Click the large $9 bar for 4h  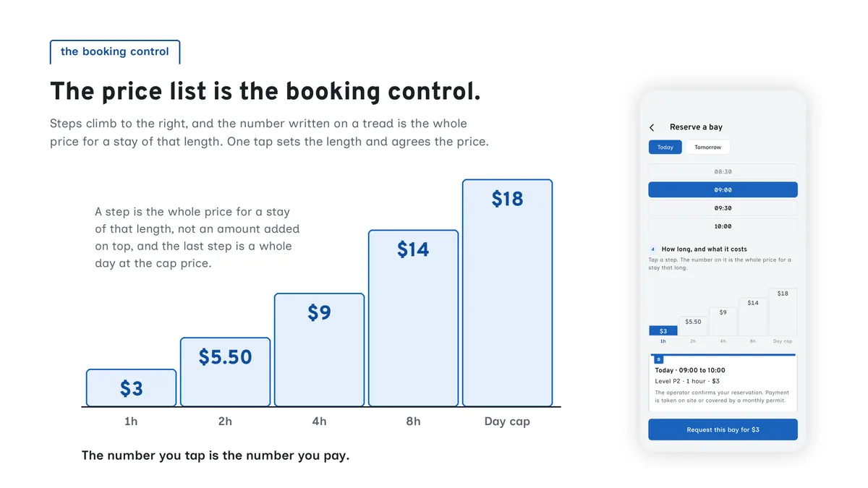pyautogui.click(x=319, y=350)
